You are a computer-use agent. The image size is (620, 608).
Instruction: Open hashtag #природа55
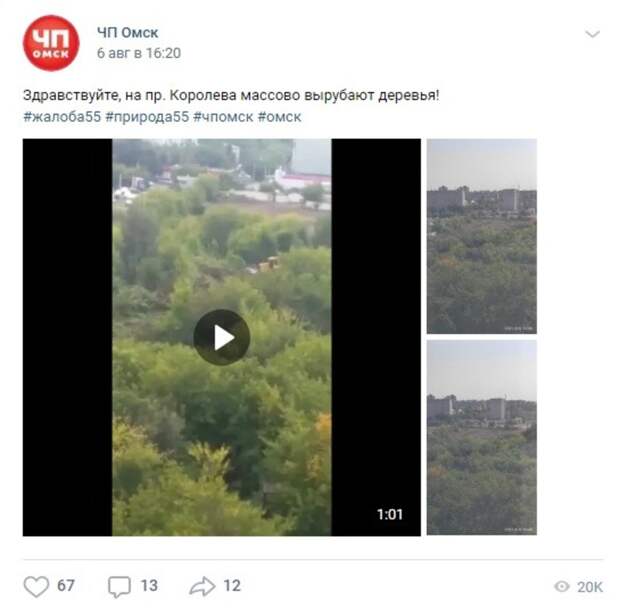[x=147, y=117]
